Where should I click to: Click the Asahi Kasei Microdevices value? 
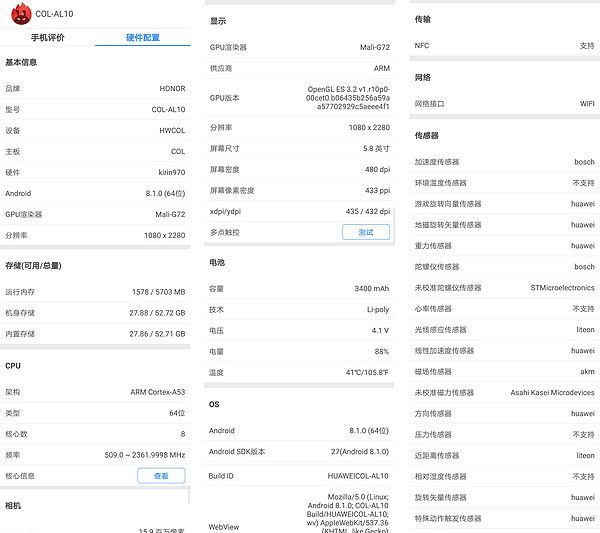(552, 393)
